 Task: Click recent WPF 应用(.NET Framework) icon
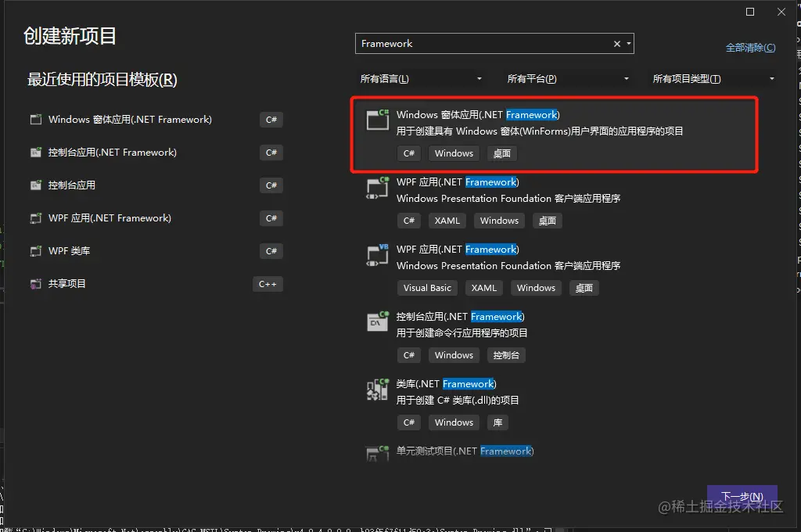point(36,218)
